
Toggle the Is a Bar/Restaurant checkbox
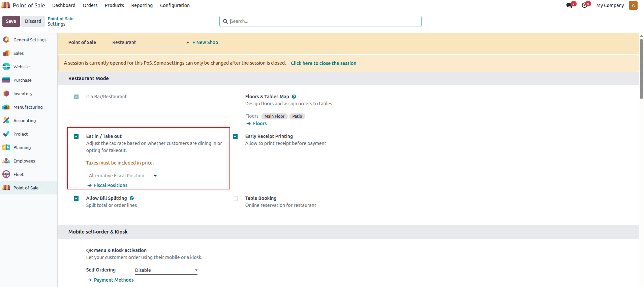click(x=76, y=97)
